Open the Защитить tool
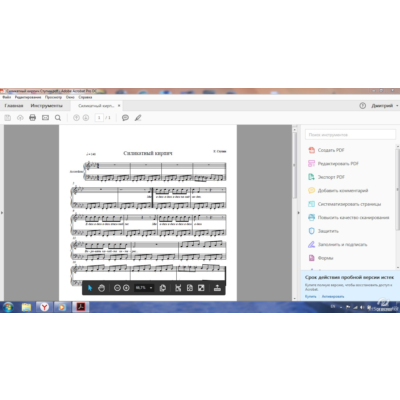The image size is (400, 400). (323, 231)
